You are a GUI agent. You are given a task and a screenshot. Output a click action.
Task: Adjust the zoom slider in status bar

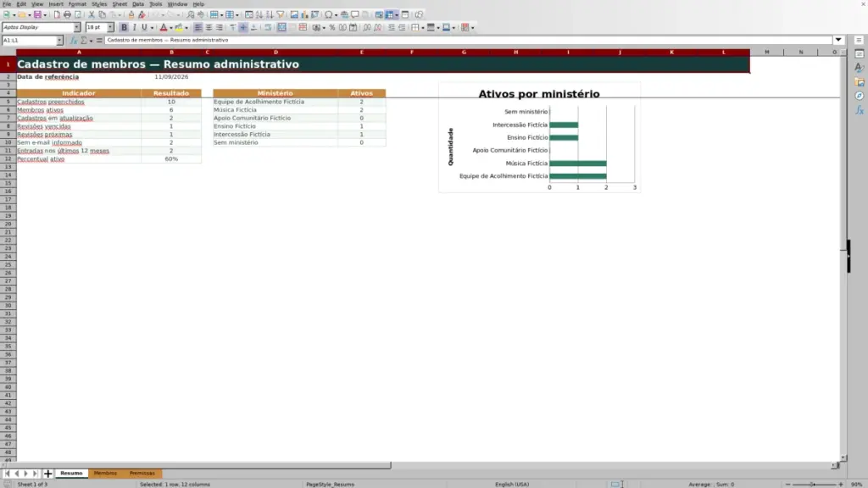click(x=813, y=484)
